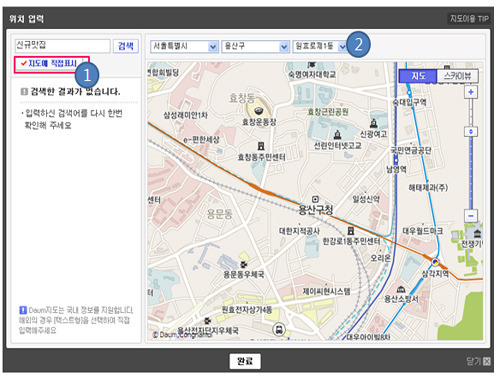This screenshot has width=500, height=380.
Task: Click the zoom out minus button on map
Action: point(470,216)
